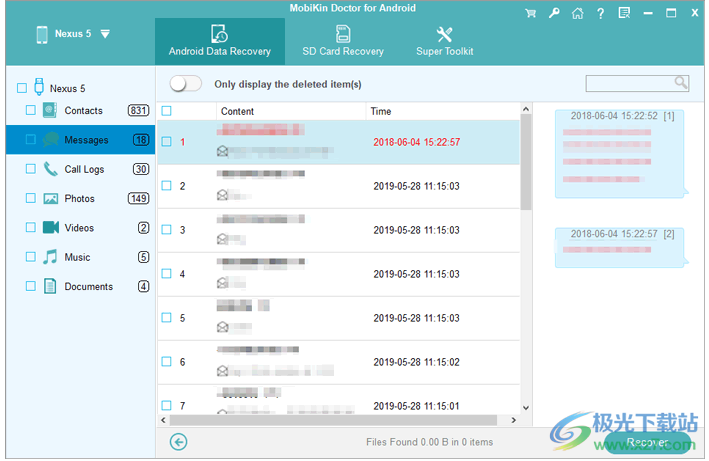Check the Music checkbox
This screenshot has height=461, width=709.
tap(31, 257)
